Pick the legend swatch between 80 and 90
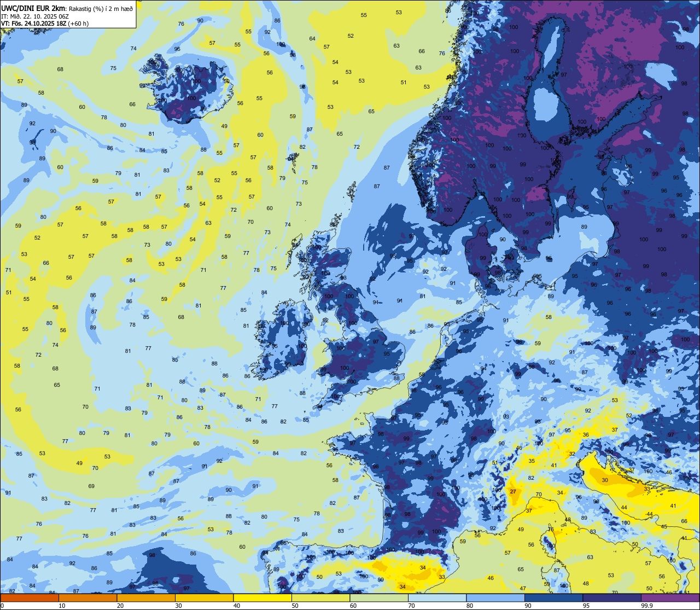Image resolution: width=700 pixels, height=610 pixels. pos(495,597)
